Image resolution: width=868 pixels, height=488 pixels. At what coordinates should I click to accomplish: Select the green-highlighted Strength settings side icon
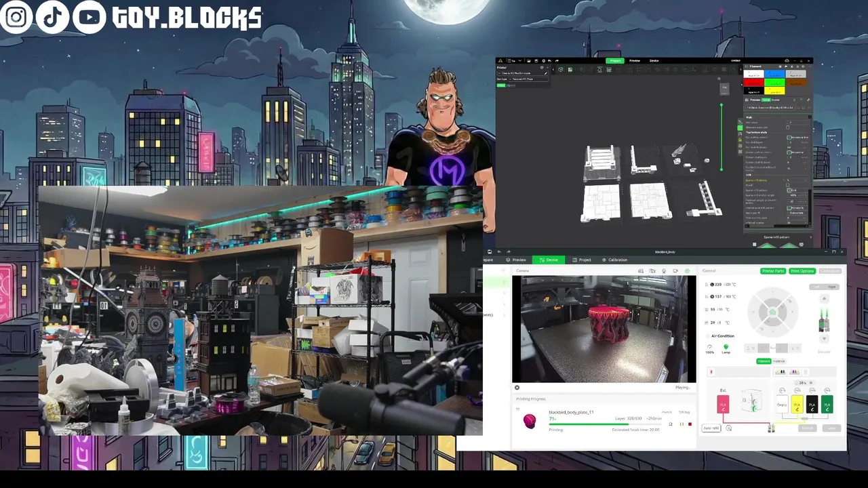click(741, 127)
